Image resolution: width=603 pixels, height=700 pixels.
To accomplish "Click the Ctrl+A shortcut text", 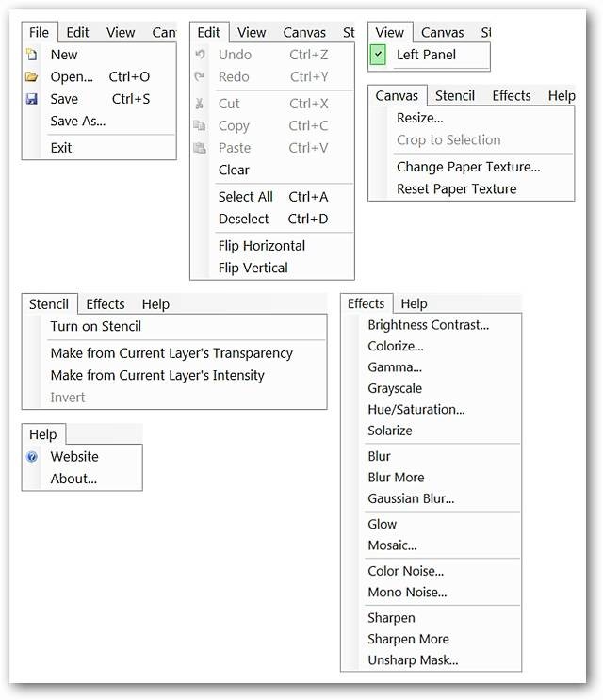I will coord(308,197).
